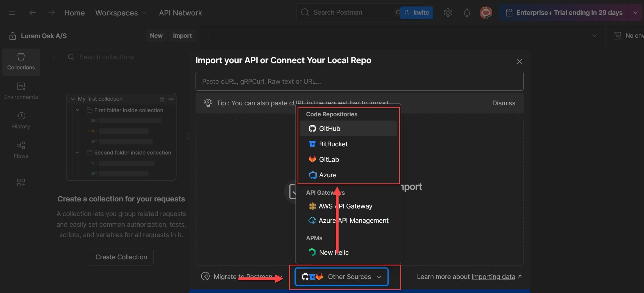Open the Collections sidebar panel
644x293 pixels.
21,62
